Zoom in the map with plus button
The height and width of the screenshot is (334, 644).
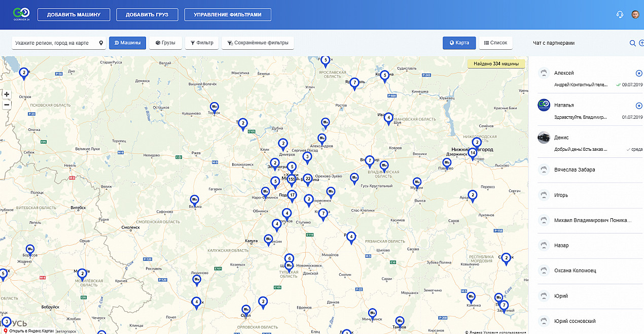click(7, 94)
